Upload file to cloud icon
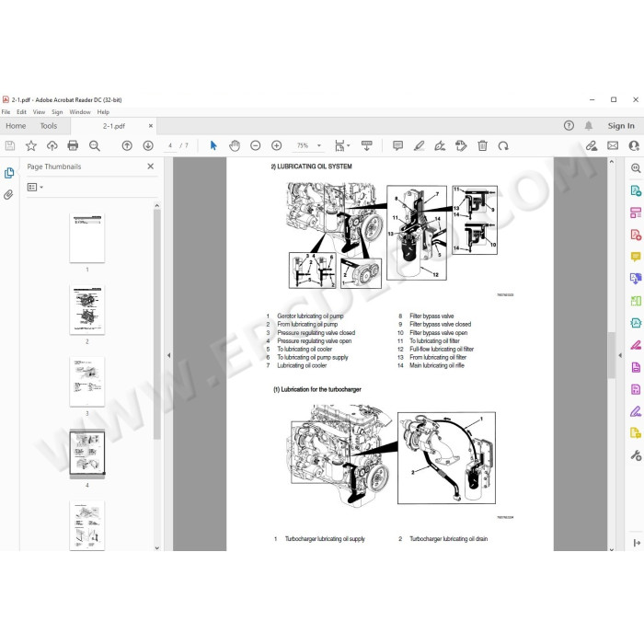Image resolution: width=644 pixels, height=644 pixels. point(52,145)
